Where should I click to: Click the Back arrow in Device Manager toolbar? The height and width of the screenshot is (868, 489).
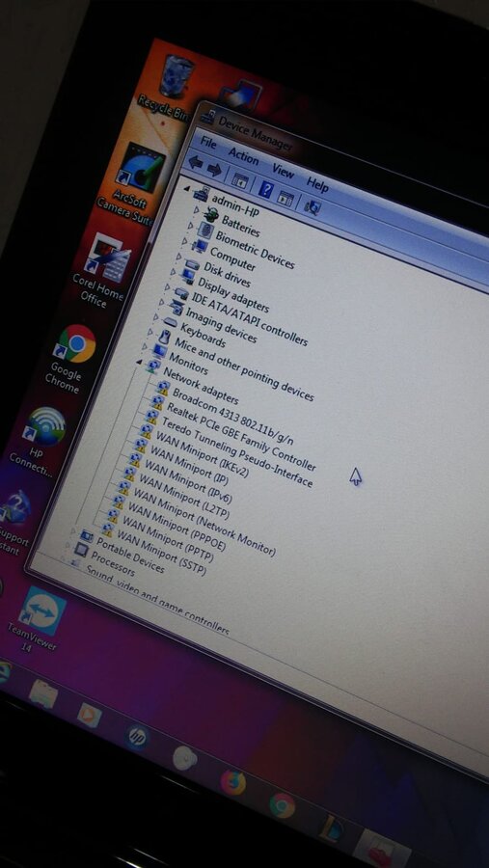click(196, 162)
